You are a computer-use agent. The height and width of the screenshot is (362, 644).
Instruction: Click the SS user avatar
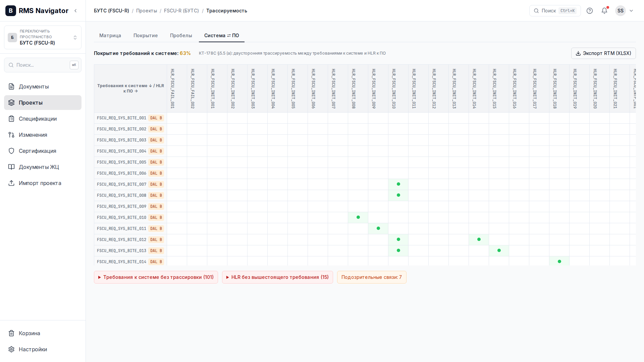click(x=621, y=11)
